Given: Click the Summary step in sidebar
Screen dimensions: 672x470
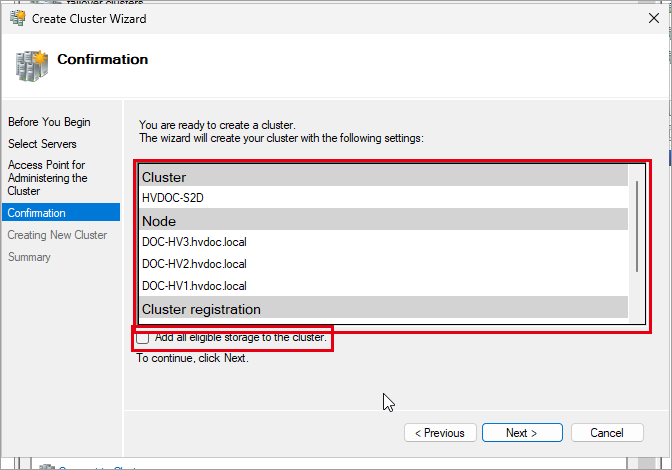Looking at the screenshot, I should [x=29, y=257].
